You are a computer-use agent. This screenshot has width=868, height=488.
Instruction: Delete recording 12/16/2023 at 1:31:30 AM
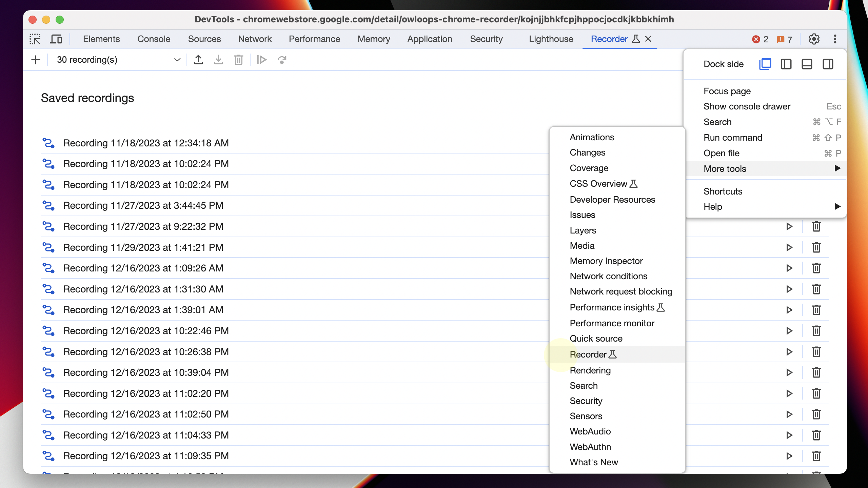[x=816, y=289]
